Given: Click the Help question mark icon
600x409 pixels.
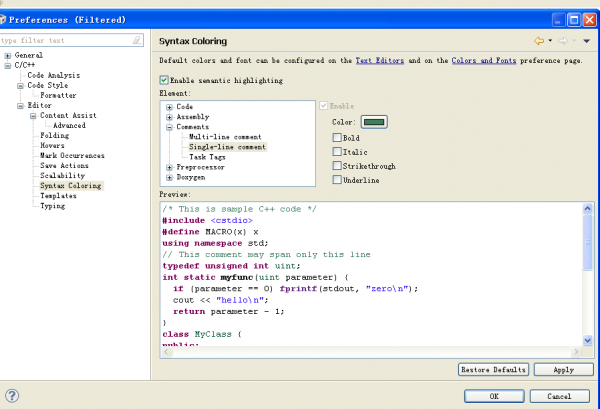Looking at the screenshot, I should coord(13,395).
